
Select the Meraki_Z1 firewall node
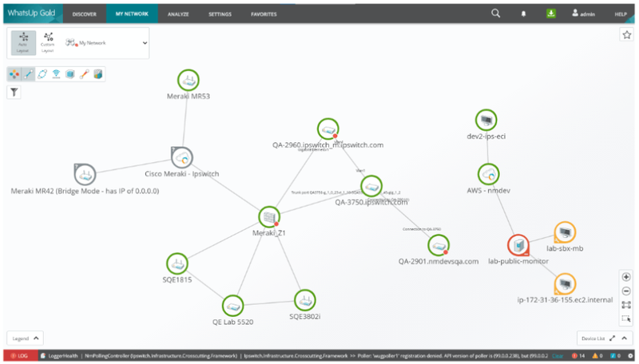click(x=269, y=217)
